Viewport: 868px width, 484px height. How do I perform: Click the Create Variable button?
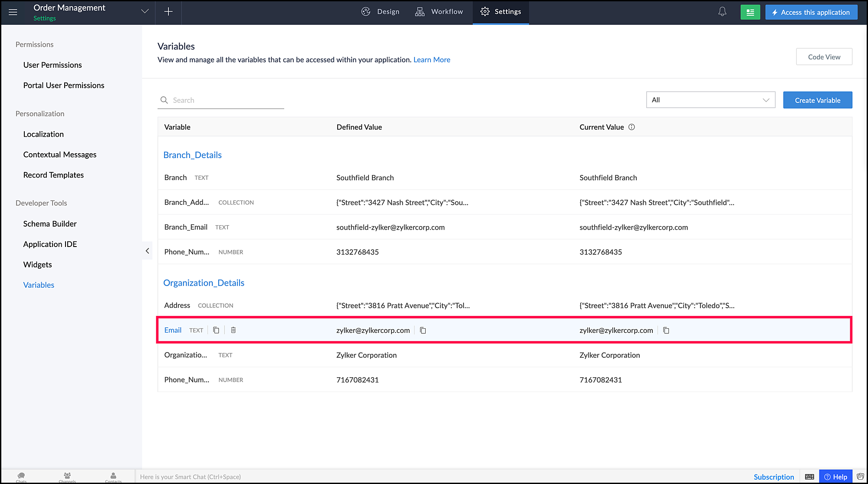(817, 100)
